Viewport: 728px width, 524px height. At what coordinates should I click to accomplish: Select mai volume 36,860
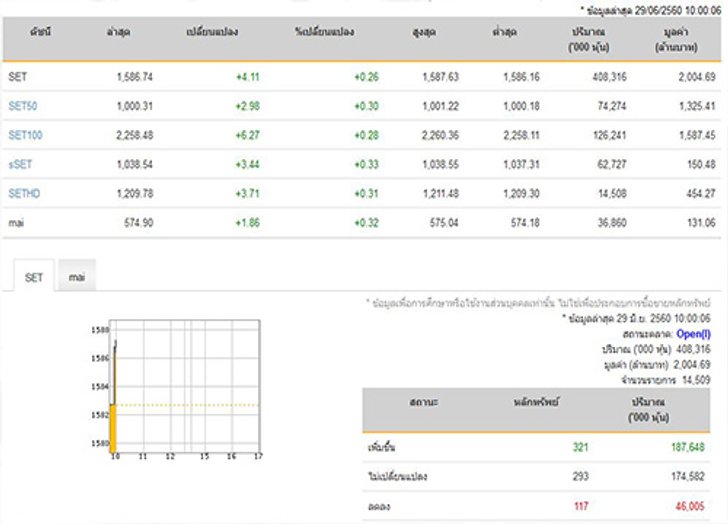click(611, 223)
